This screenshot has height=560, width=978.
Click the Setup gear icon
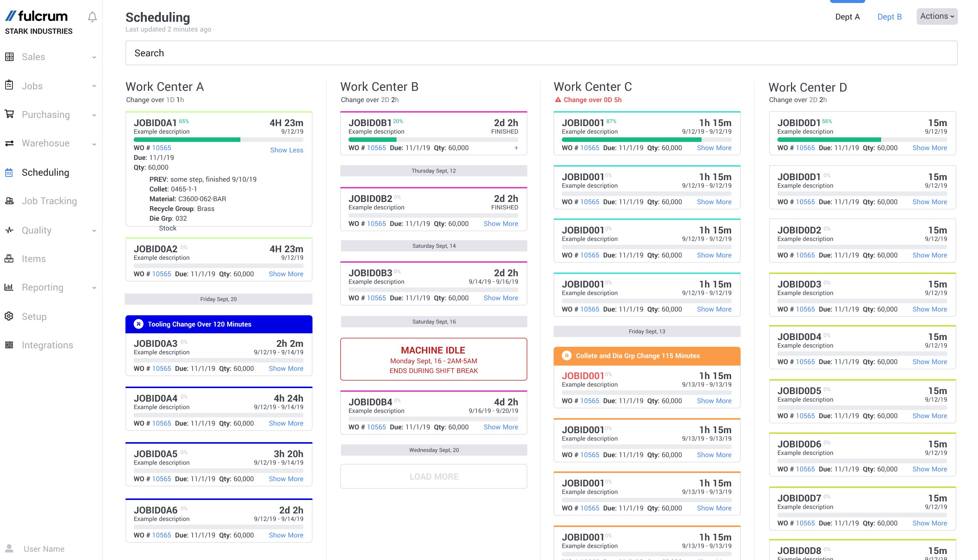tap(9, 316)
